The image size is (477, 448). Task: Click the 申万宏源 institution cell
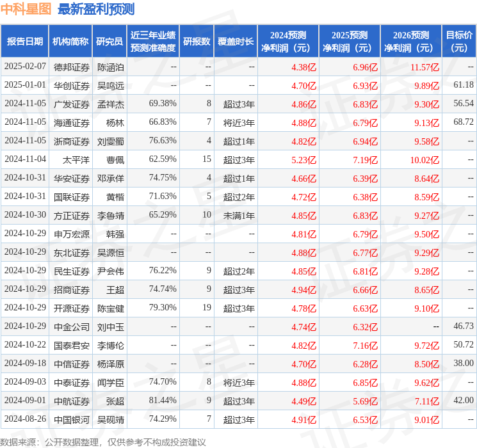click(x=72, y=234)
